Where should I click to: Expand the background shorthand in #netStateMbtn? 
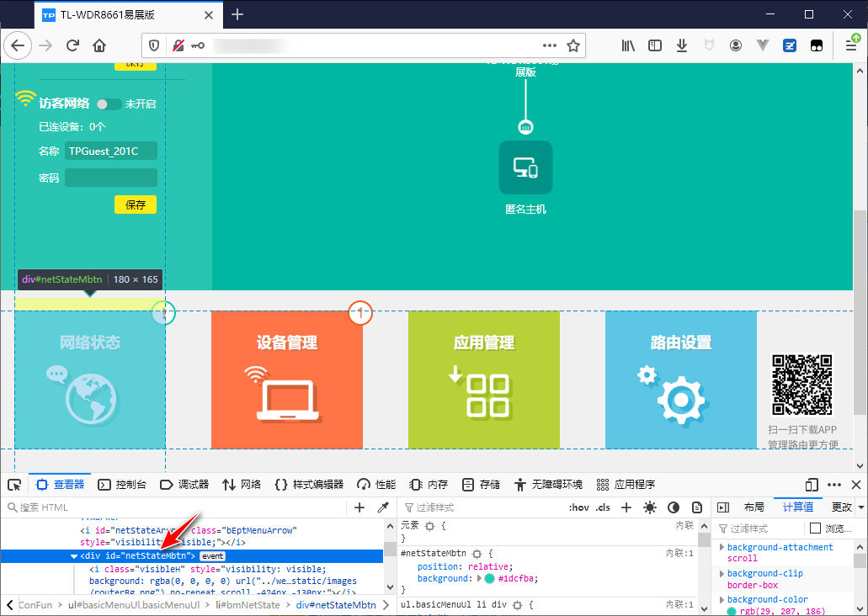(479, 578)
